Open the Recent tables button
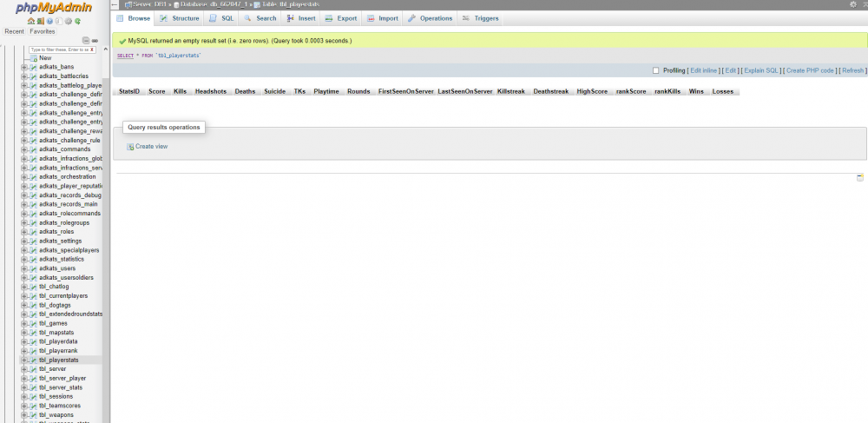The height and width of the screenshot is (423, 868). click(14, 31)
